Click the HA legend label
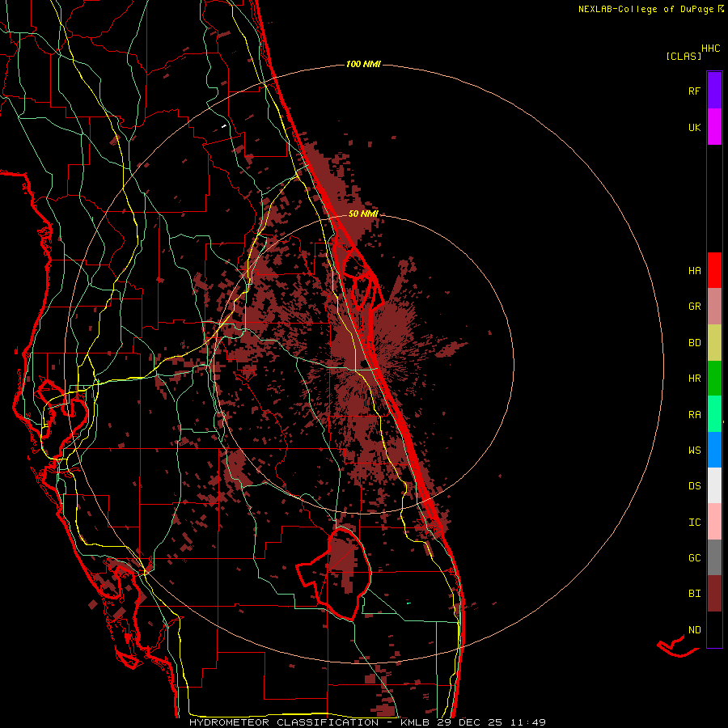This screenshot has width=728, height=728. point(694,270)
